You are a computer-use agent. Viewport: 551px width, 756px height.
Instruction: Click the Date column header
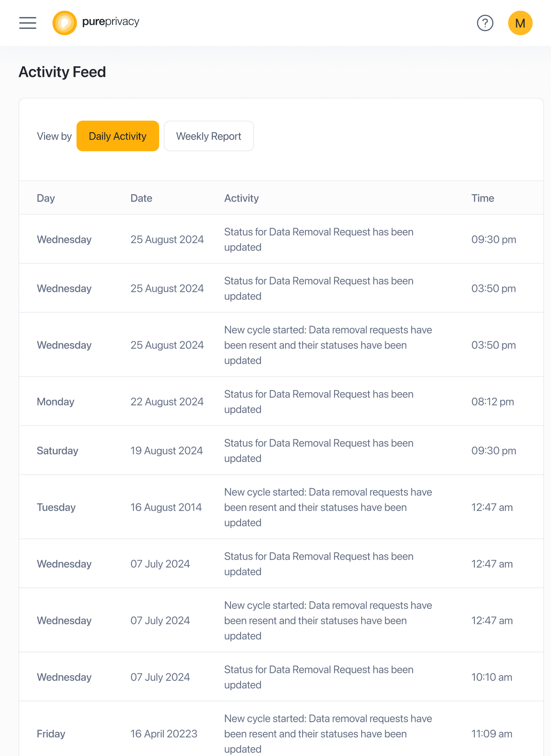tap(141, 198)
